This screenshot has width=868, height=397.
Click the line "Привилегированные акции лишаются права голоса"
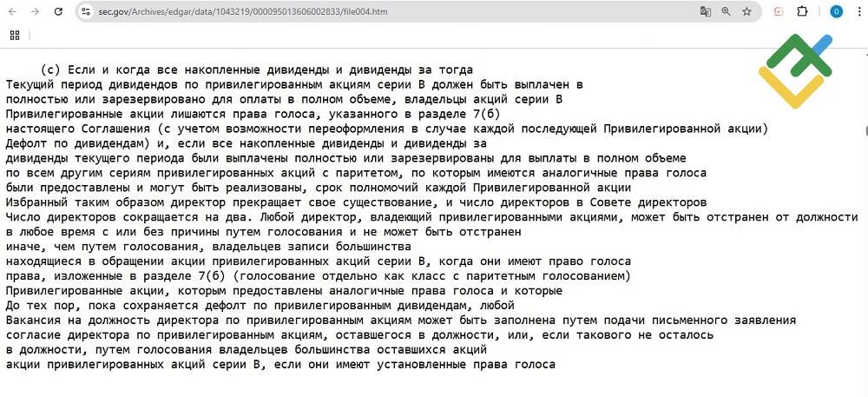(253, 114)
